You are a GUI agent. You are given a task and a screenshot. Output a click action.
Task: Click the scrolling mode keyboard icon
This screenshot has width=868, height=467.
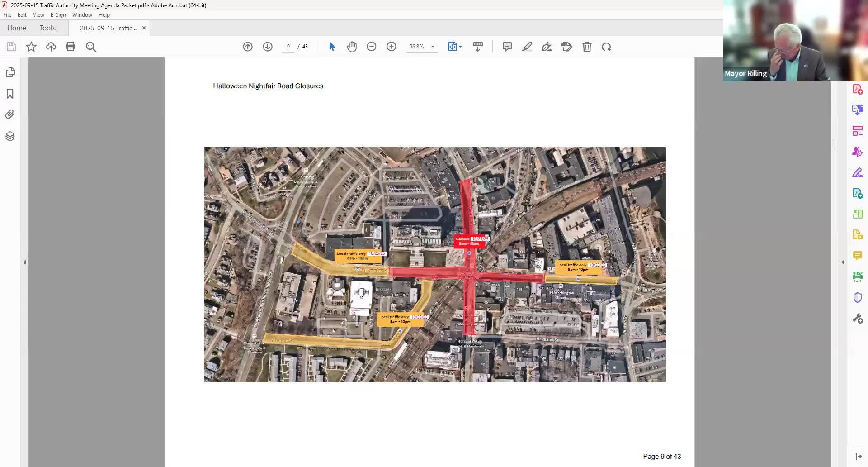tap(478, 47)
